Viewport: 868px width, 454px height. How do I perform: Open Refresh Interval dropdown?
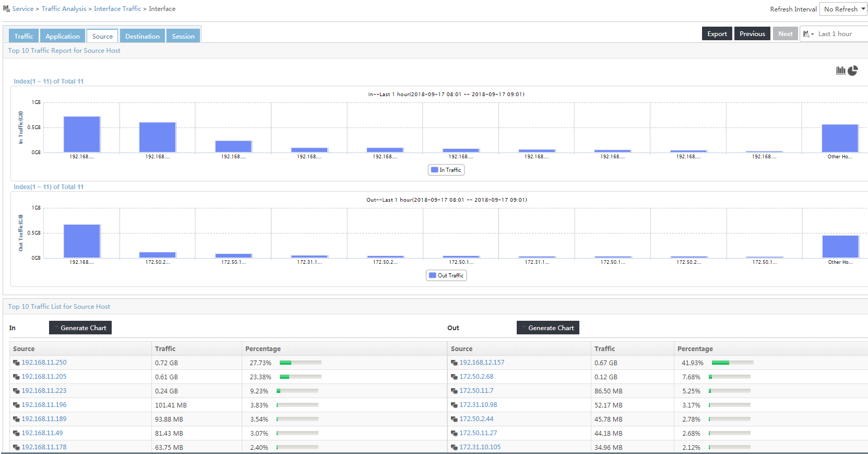coord(843,9)
